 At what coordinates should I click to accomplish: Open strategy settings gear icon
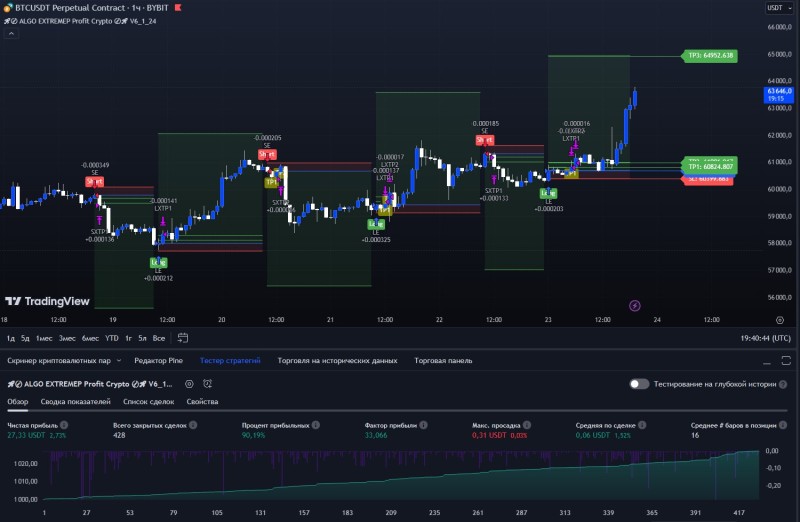(x=189, y=384)
